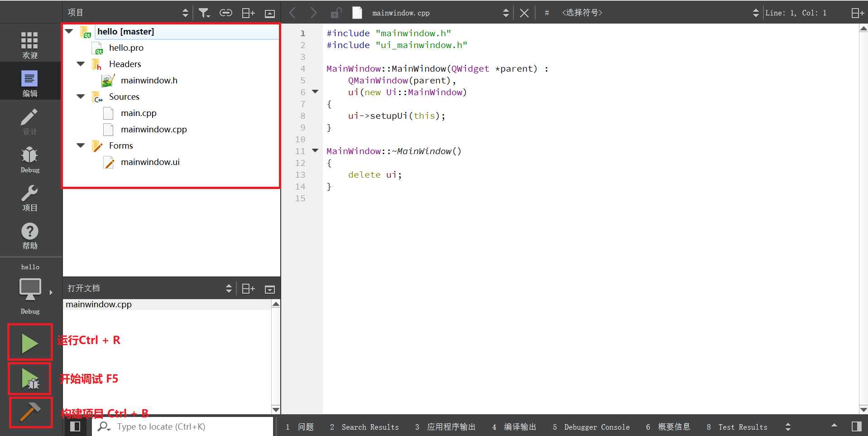Open the 应用程序输出 pane
This screenshot has height=436, width=868.
445,427
